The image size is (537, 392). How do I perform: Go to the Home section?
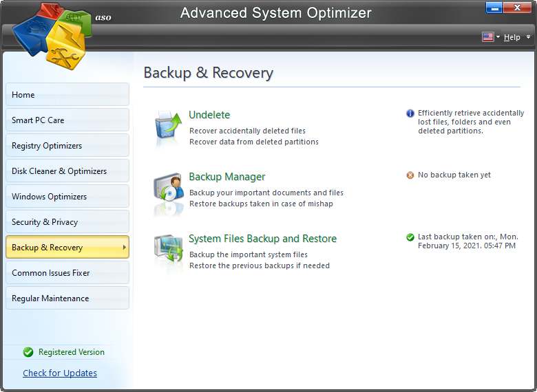point(67,94)
